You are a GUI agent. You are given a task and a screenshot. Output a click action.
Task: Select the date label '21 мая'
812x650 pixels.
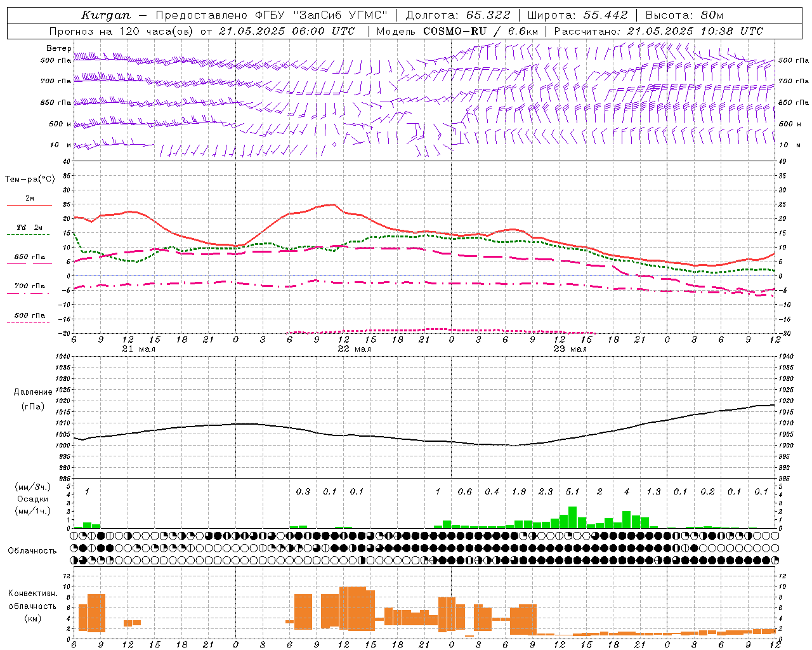point(138,349)
